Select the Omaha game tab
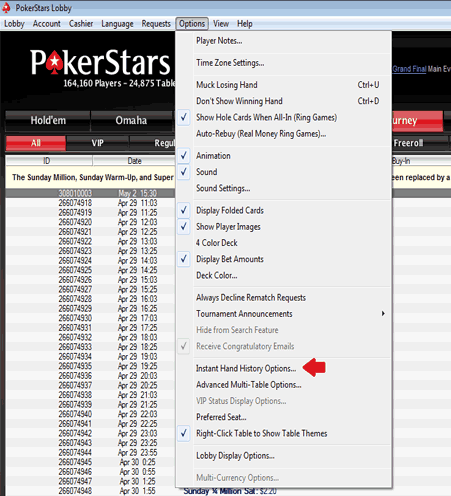This screenshot has height=496, width=451. (131, 121)
